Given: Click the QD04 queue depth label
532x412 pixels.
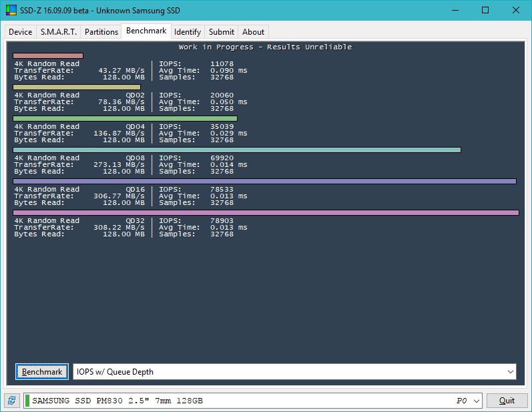Looking at the screenshot, I should (x=135, y=127).
